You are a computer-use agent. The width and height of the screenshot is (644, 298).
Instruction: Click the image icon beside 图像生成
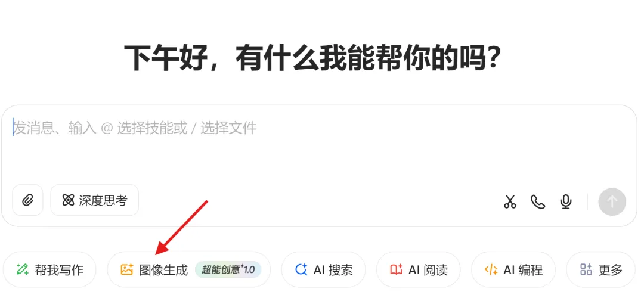click(x=126, y=269)
